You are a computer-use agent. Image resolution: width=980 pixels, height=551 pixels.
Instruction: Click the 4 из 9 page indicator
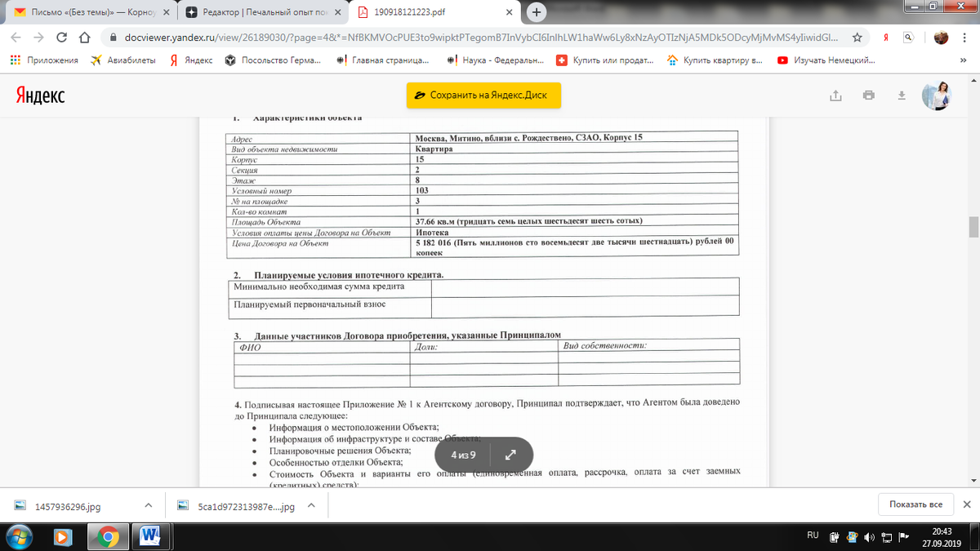pyautogui.click(x=463, y=455)
